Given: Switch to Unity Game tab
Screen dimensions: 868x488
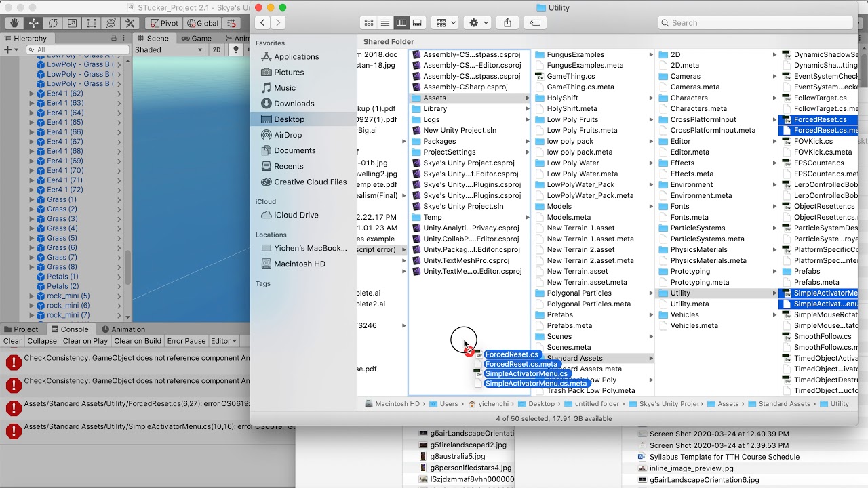Looking at the screenshot, I should [197, 39].
